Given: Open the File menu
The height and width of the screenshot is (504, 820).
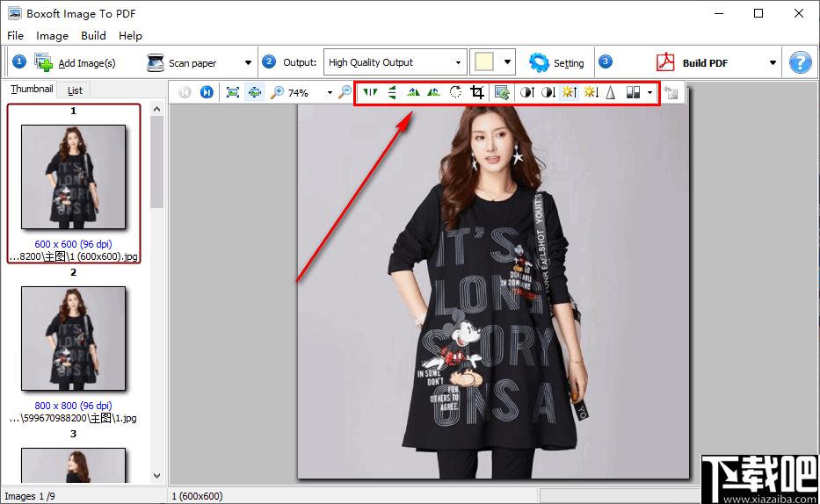Looking at the screenshot, I should (15, 35).
